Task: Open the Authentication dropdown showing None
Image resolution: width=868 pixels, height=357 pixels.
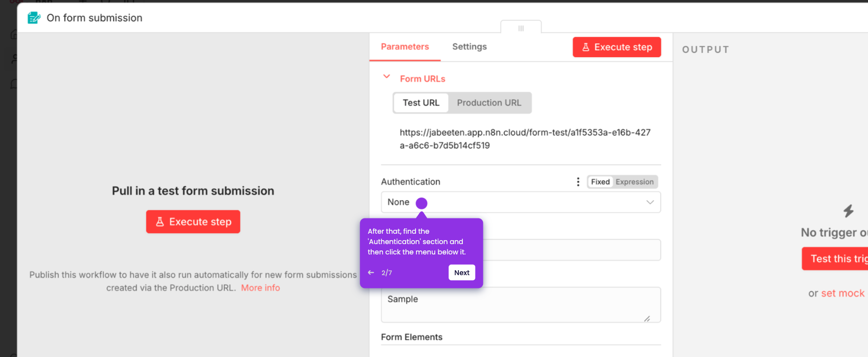Action: [521, 202]
